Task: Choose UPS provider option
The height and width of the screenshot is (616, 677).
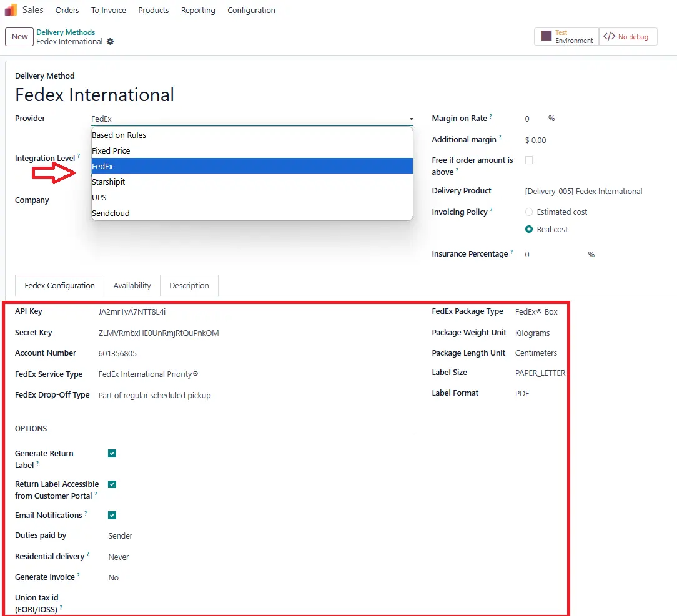Action: [x=252, y=197]
